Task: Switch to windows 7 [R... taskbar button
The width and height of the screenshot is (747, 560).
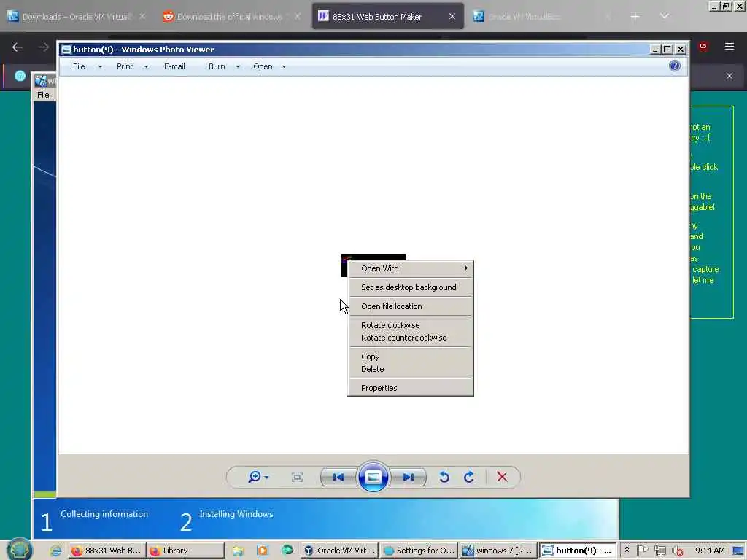Action: point(498,551)
